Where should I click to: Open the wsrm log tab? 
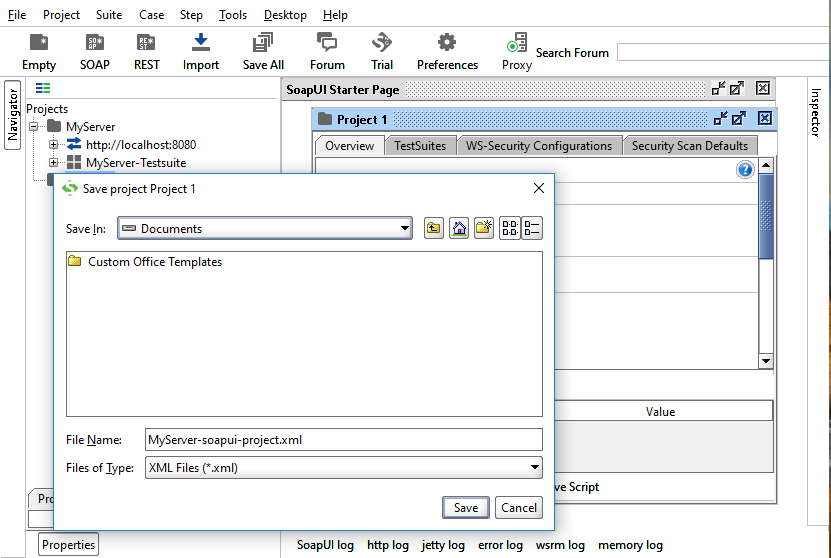click(x=560, y=545)
